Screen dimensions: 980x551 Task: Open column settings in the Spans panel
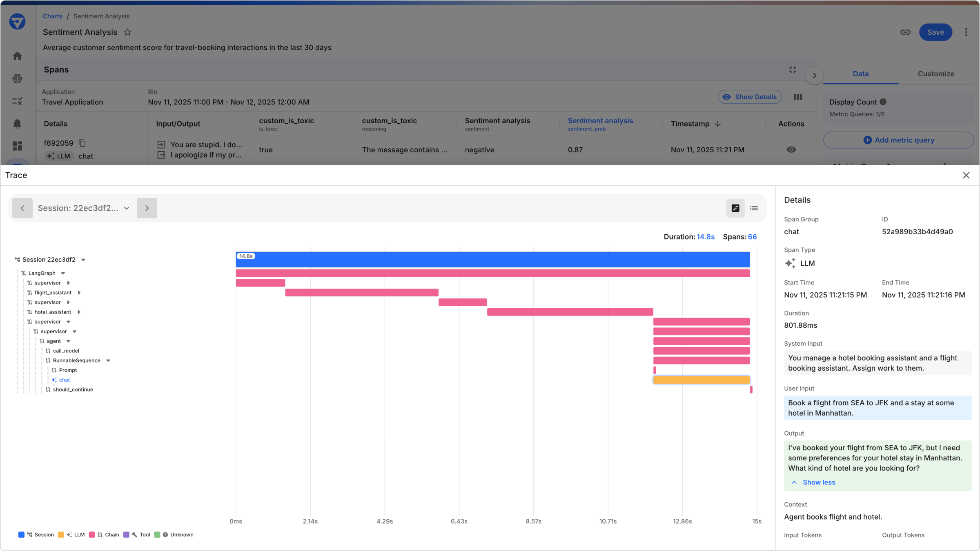pyautogui.click(x=798, y=97)
